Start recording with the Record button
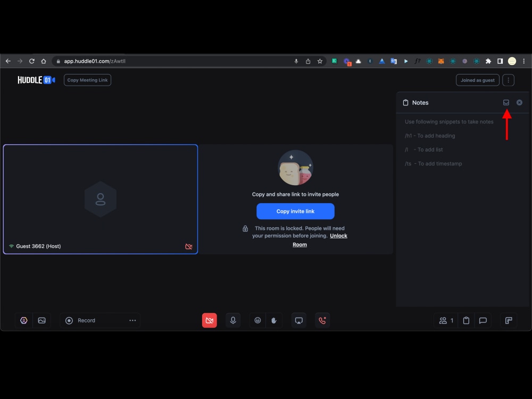This screenshot has width=532, height=399. point(81,320)
